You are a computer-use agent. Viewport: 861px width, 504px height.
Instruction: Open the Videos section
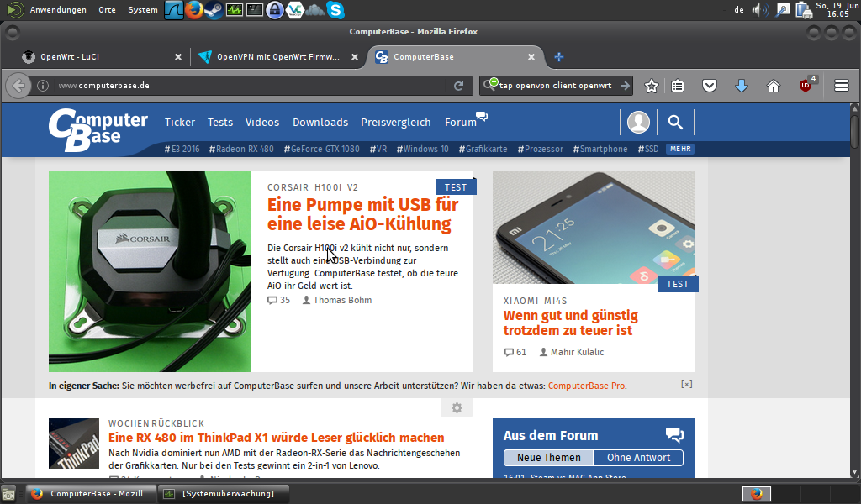tap(262, 123)
